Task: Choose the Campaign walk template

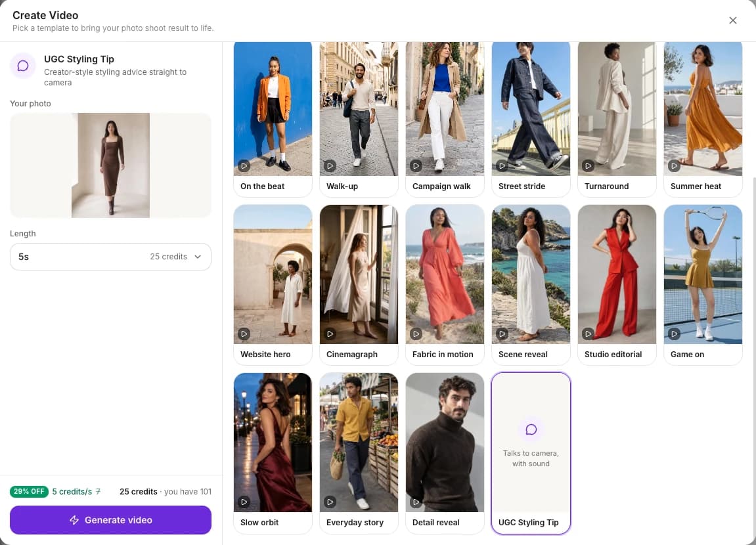Action: click(445, 119)
